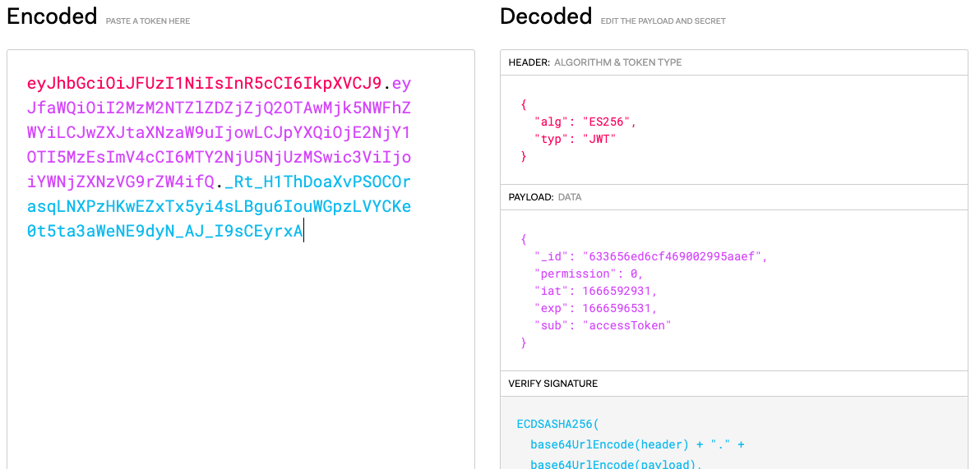
Task: Click the PAYLOAD: DATA label
Action: click(544, 197)
